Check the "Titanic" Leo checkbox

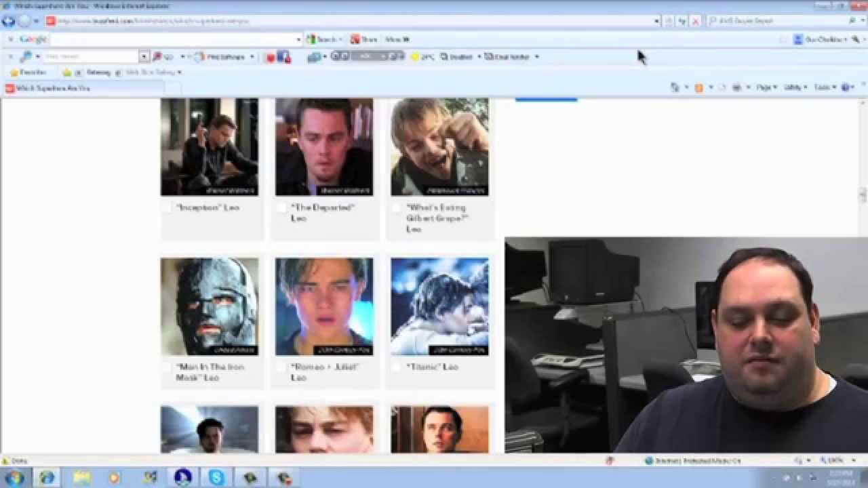[x=397, y=367]
